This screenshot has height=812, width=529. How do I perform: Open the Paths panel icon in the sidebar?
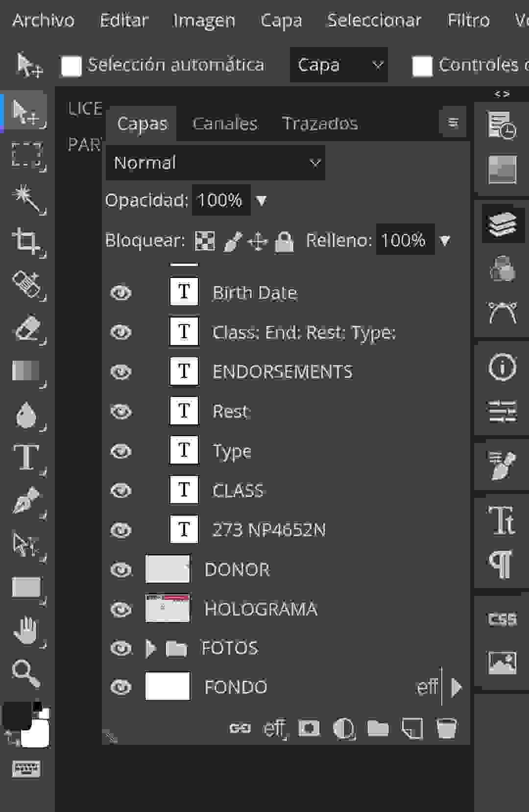(502, 313)
